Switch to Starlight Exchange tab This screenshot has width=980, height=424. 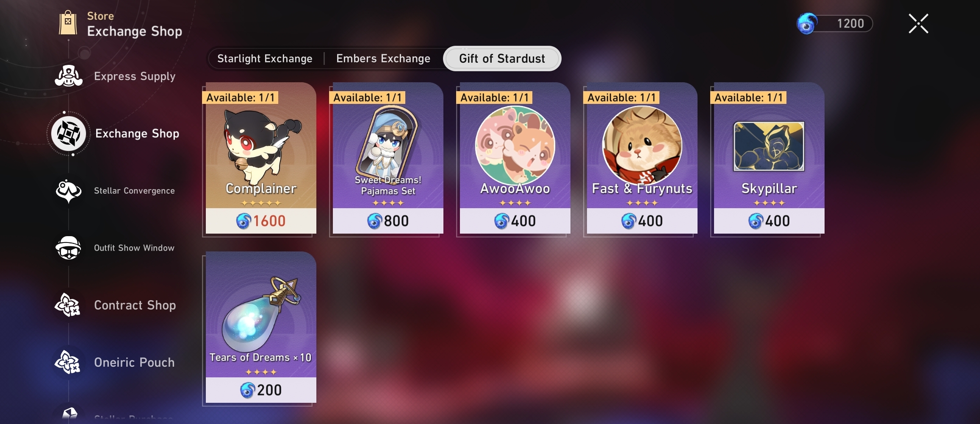[x=265, y=59]
